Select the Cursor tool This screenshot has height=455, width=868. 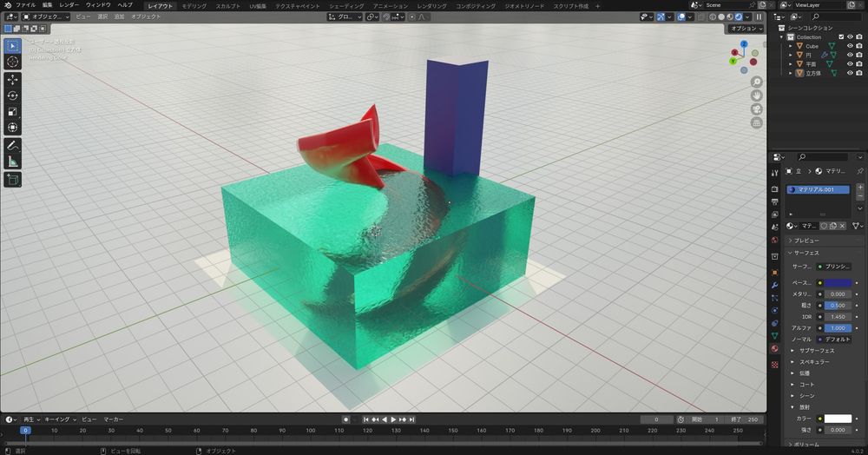point(12,62)
